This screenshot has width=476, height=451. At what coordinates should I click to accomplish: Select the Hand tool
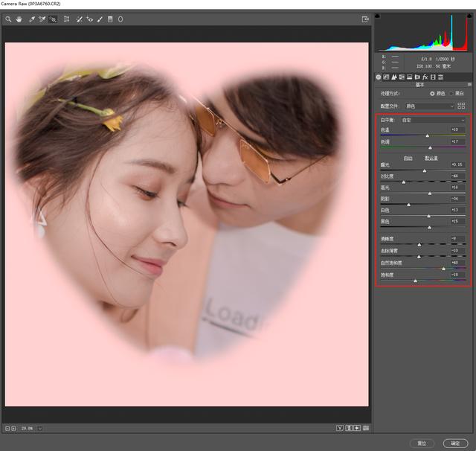pos(19,19)
